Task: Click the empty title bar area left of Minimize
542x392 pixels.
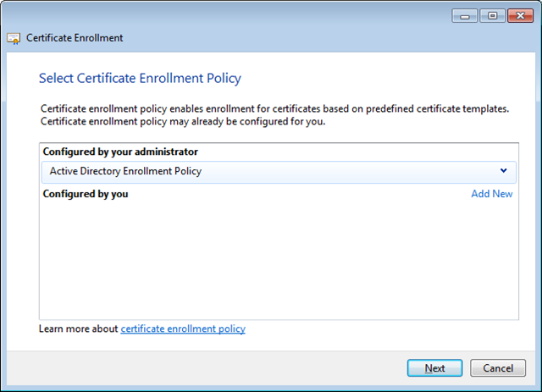Action: [x=254, y=15]
